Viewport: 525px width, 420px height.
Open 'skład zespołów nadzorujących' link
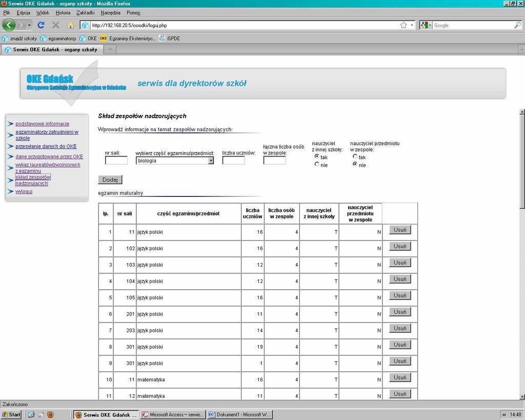(x=33, y=180)
